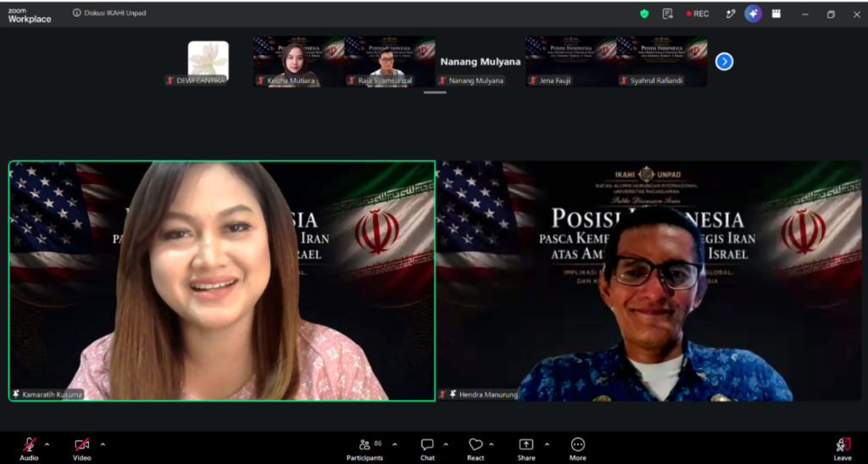Click the Diskusi IKAHI Unpad meeting title
Image resolution: width=868 pixels, height=464 pixels.
click(x=115, y=13)
